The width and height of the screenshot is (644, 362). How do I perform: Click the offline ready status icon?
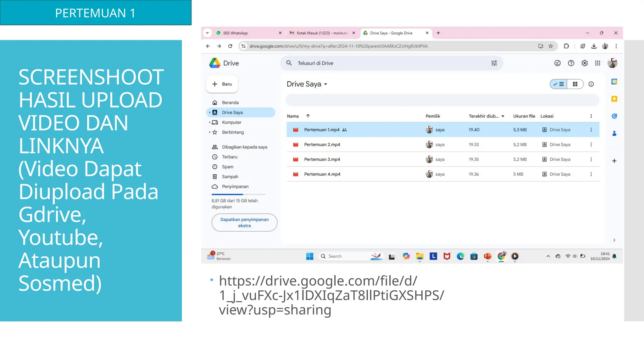[x=557, y=63]
